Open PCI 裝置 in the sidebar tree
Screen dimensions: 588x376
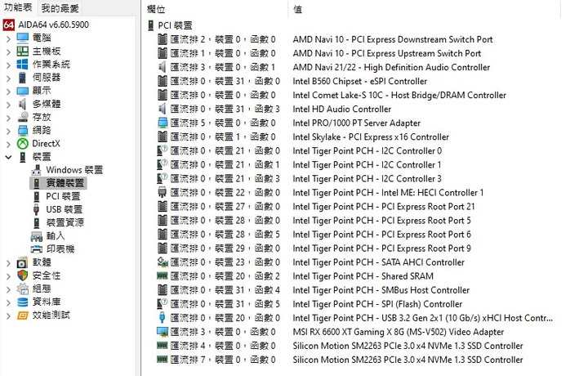[x=63, y=196]
